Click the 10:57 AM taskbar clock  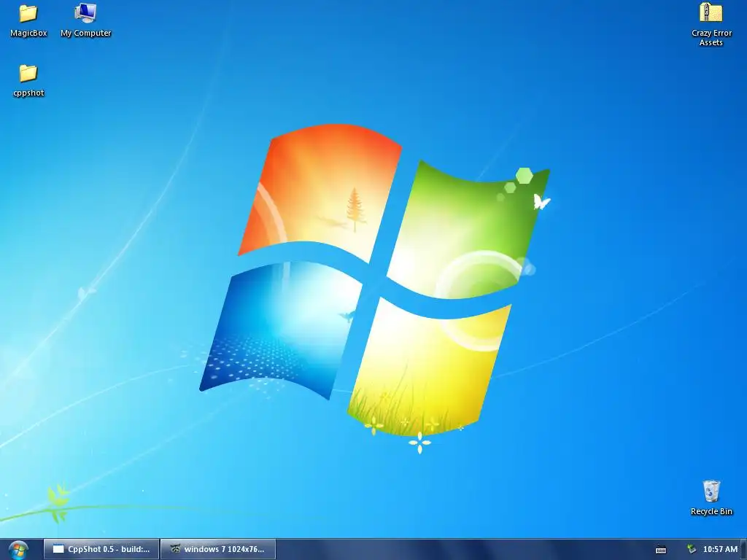click(720, 549)
